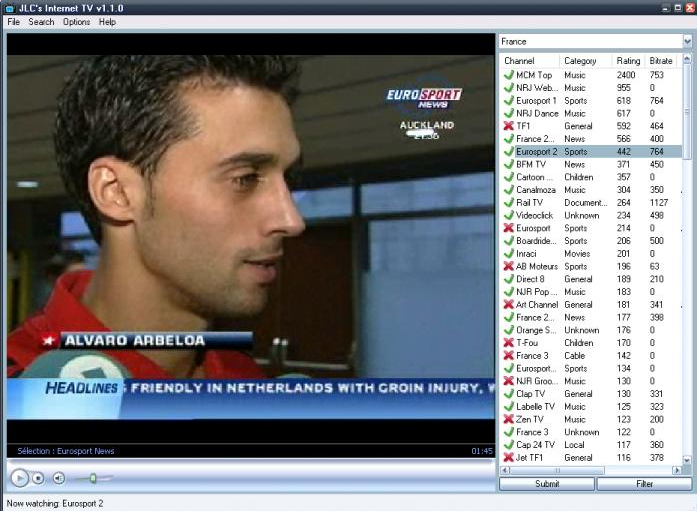This screenshot has height=511, width=697.
Task: Select the Cap 24 TV channel
Action: tap(591, 445)
